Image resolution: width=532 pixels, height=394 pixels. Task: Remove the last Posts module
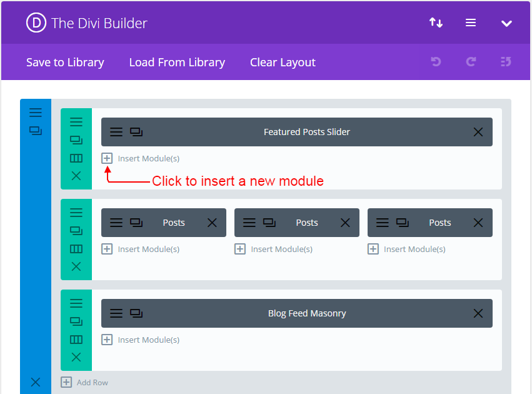[478, 223]
